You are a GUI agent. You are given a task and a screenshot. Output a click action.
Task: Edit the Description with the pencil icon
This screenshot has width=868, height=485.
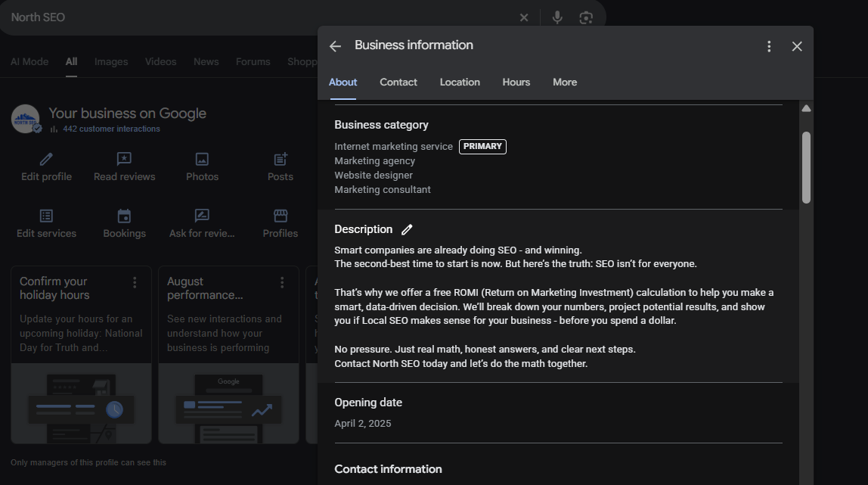(x=407, y=229)
